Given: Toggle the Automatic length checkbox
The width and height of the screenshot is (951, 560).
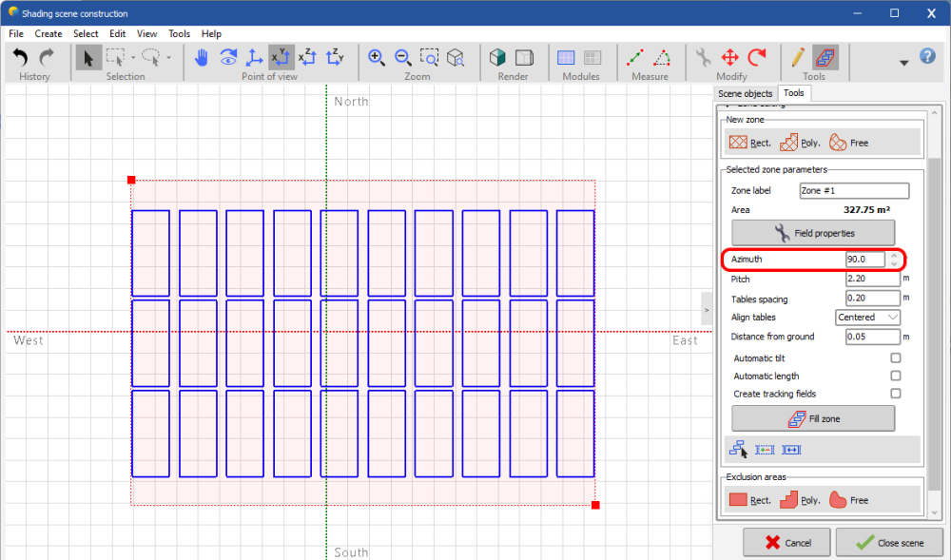Looking at the screenshot, I should point(895,377).
